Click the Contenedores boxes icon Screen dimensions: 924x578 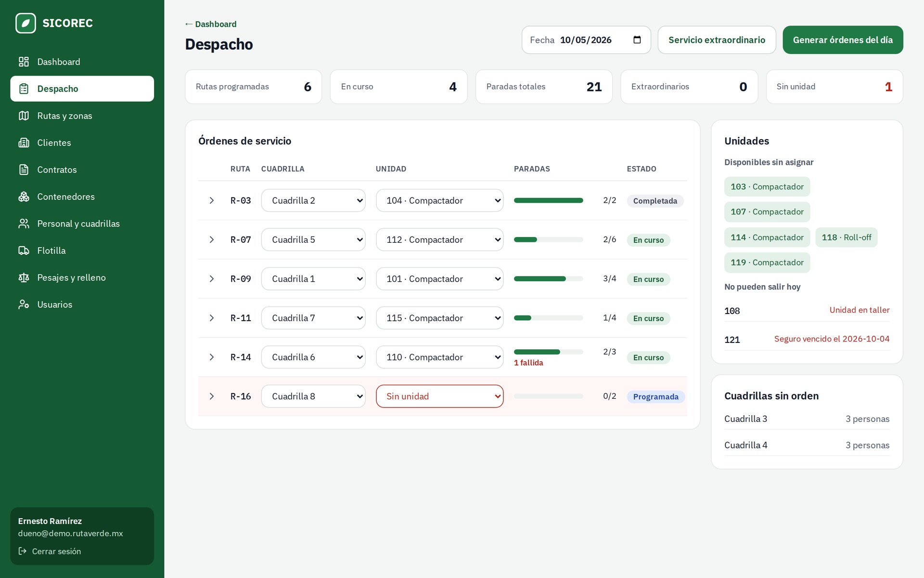click(24, 197)
